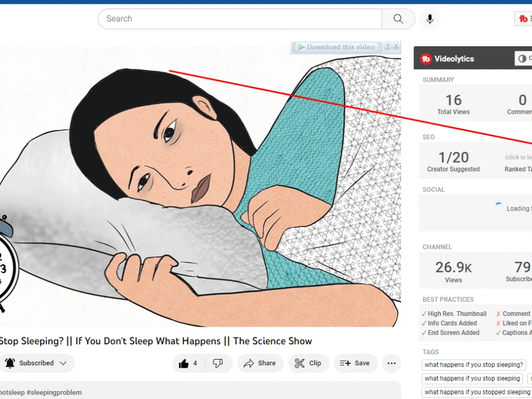Dislike the video with thumbs down
Viewport: 532px width, 399px height.
(x=218, y=363)
